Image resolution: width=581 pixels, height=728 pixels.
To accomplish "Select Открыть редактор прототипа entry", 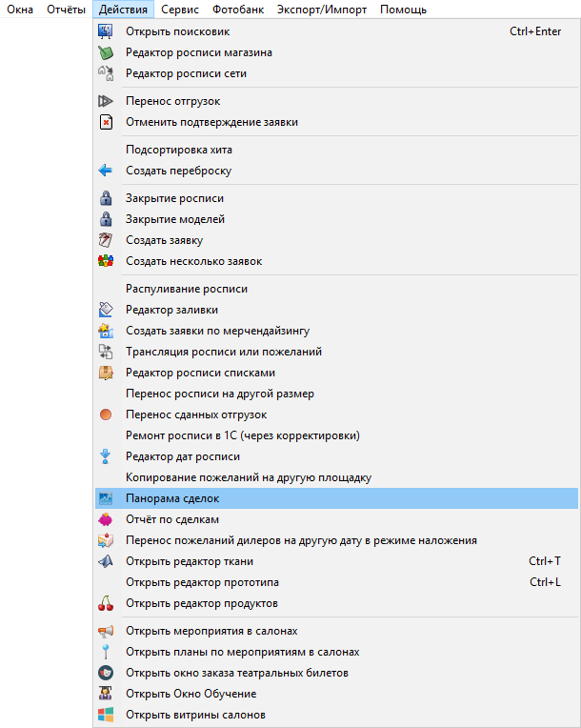I will click(x=336, y=582).
